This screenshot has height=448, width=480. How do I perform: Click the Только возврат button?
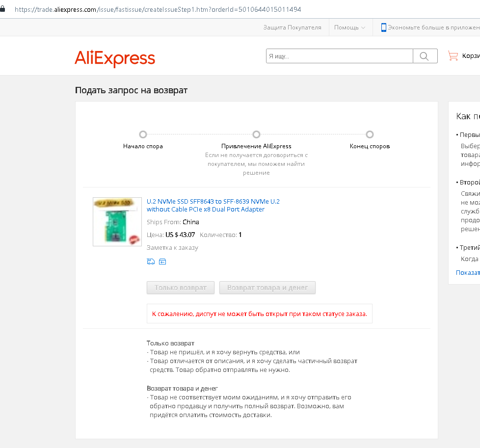[181, 288]
